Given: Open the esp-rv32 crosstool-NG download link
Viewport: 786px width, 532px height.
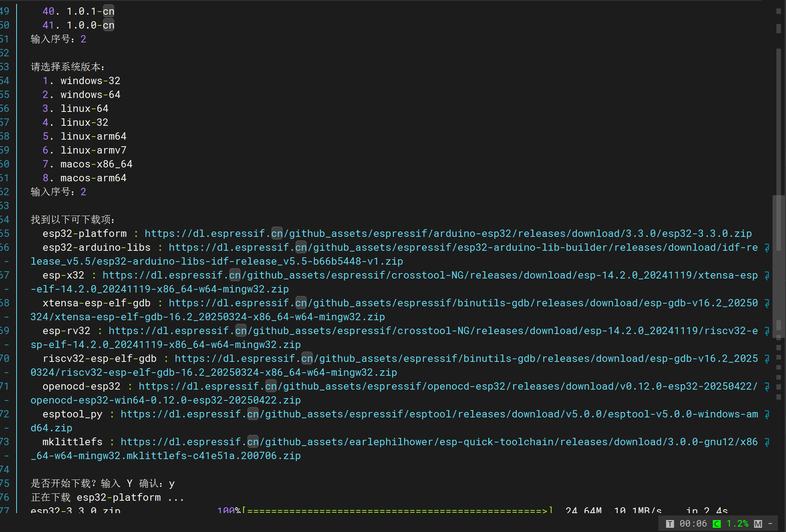Looking at the screenshot, I should pyautogui.click(x=433, y=331).
